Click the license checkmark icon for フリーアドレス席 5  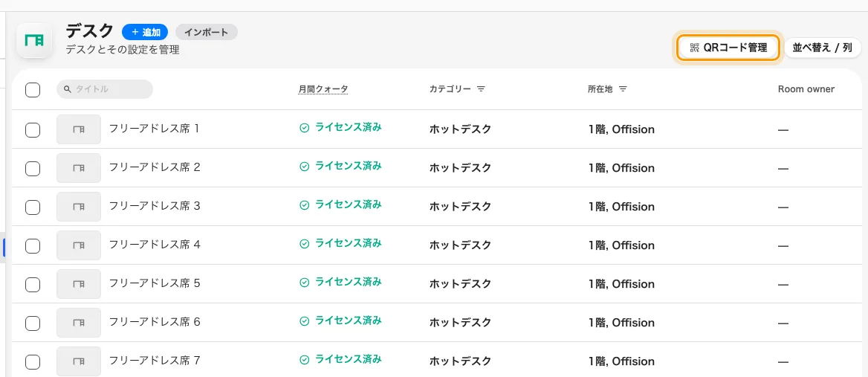click(x=304, y=283)
